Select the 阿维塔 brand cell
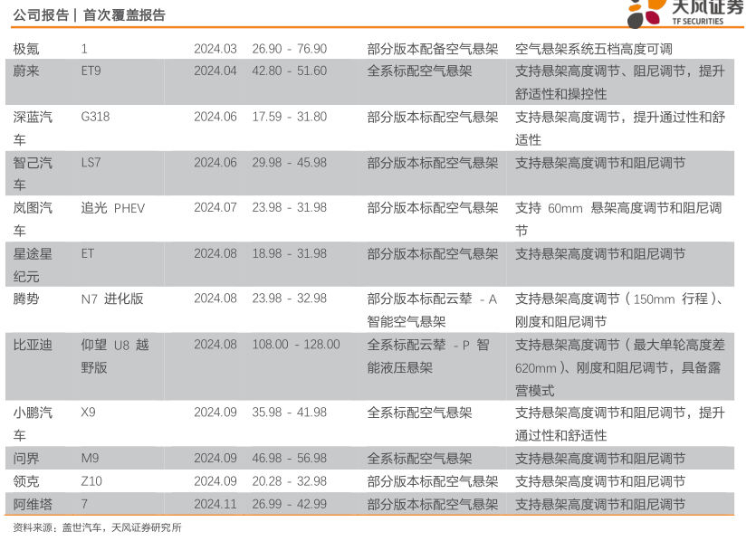Image resolution: width=756 pixels, height=541 pixels. tap(33, 505)
